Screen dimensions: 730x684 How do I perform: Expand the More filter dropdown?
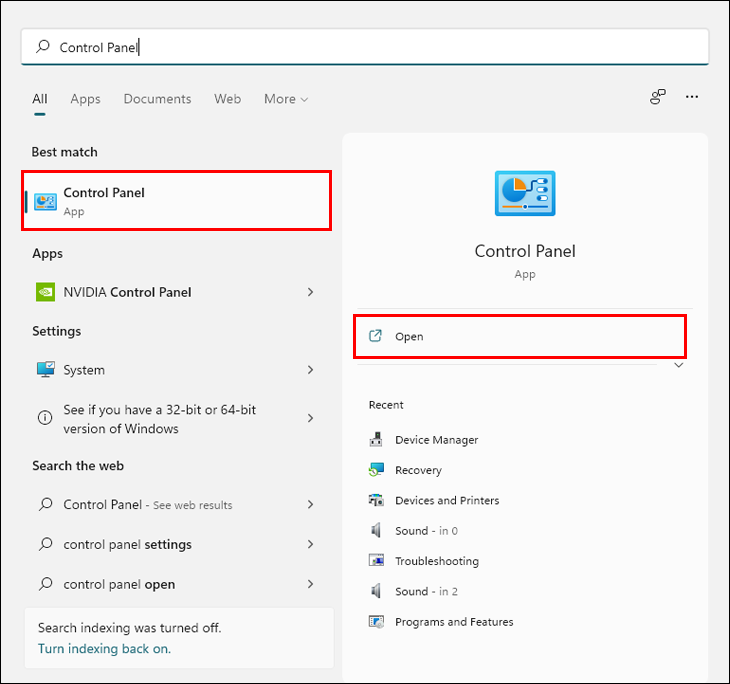[286, 99]
